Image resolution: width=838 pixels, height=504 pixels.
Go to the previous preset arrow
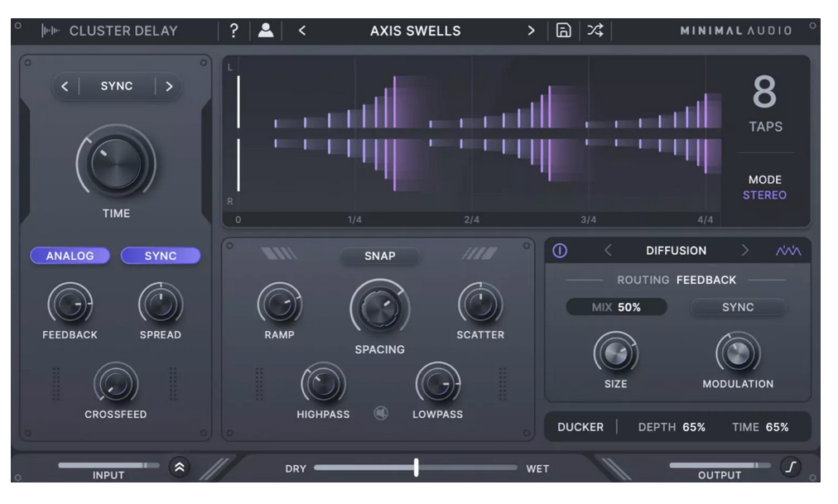[x=302, y=31]
